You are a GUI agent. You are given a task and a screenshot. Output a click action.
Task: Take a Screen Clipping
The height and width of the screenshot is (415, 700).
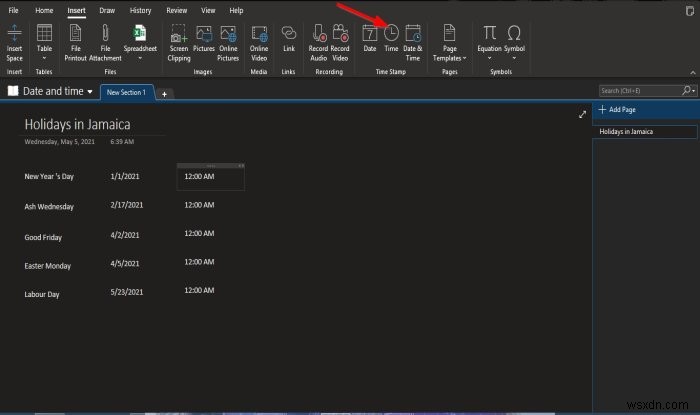point(179,42)
